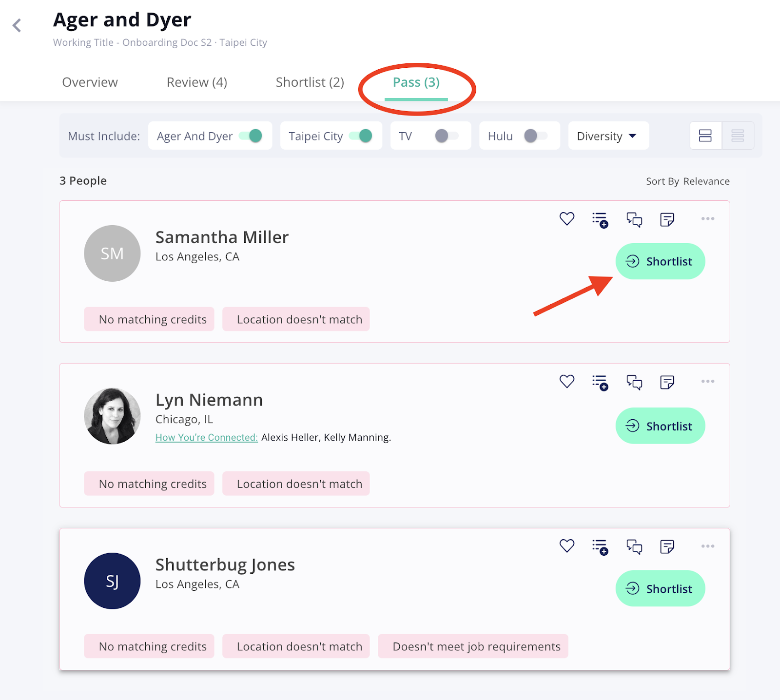The height and width of the screenshot is (700, 780).
Task: Click Lyn Niemann's profile photo
Action: click(112, 416)
